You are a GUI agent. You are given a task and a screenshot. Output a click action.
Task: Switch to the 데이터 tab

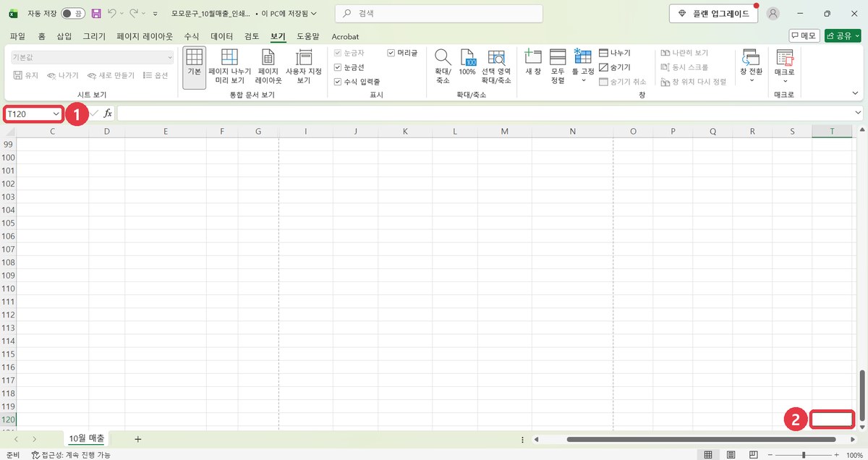point(221,36)
